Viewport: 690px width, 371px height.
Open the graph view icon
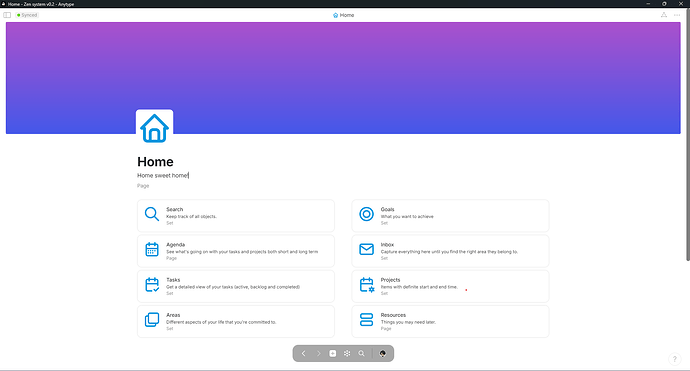click(x=347, y=353)
